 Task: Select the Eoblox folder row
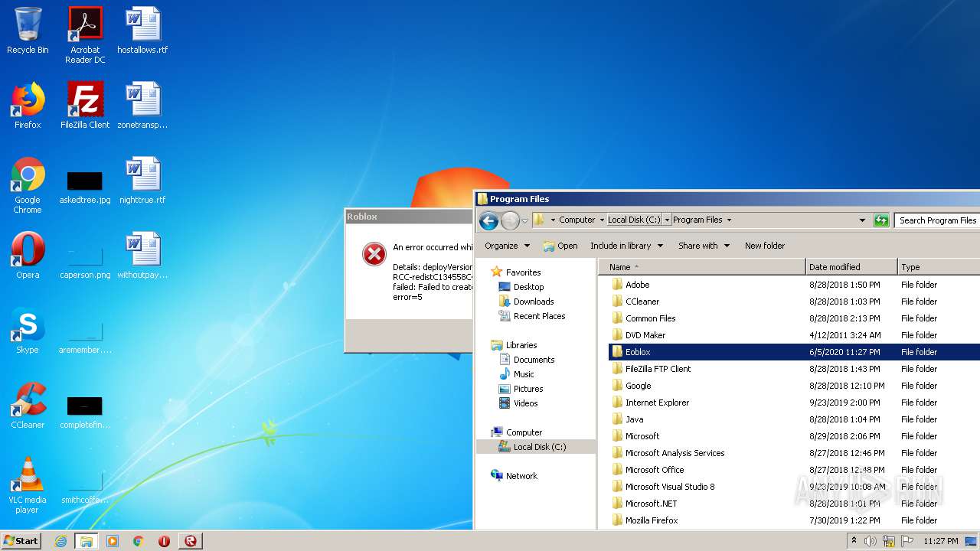794,352
